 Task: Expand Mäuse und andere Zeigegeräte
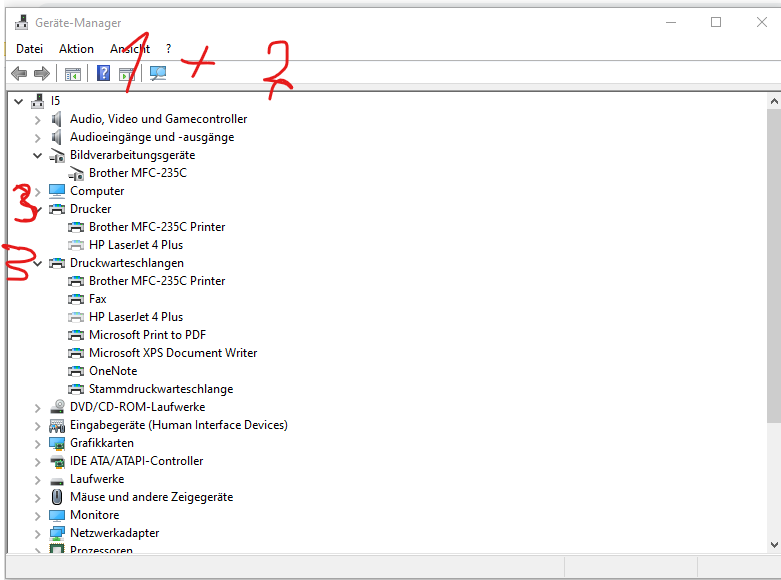click(37, 497)
